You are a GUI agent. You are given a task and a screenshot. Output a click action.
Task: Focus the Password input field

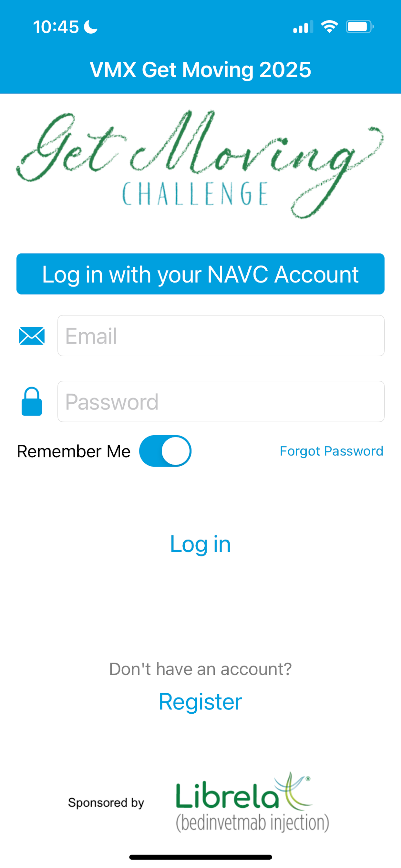(221, 401)
